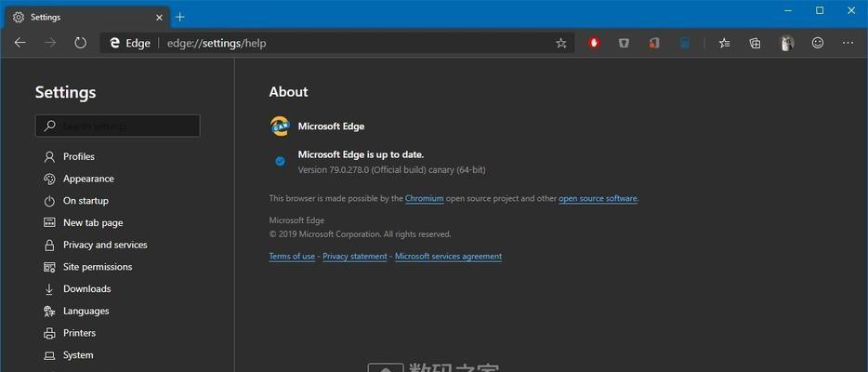Image resolution: width=868 pixels, height=372 pixels.
Task: Select Site permissions
Action: pos(98,267)
